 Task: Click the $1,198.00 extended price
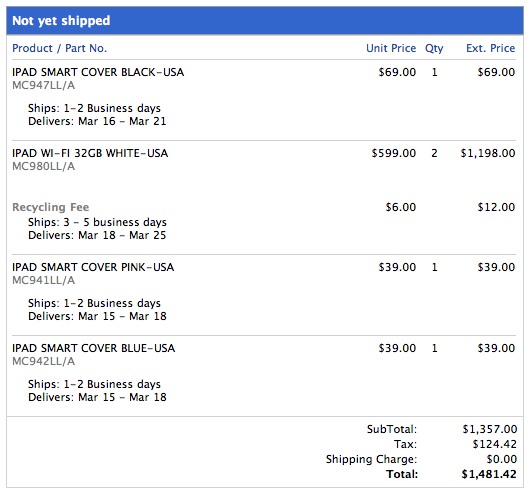[x=488, y=154]
